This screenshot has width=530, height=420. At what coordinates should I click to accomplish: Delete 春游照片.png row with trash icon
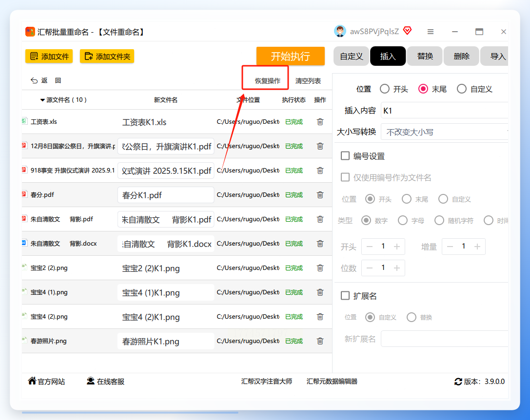pyautogui.click(x=320, y=341)
